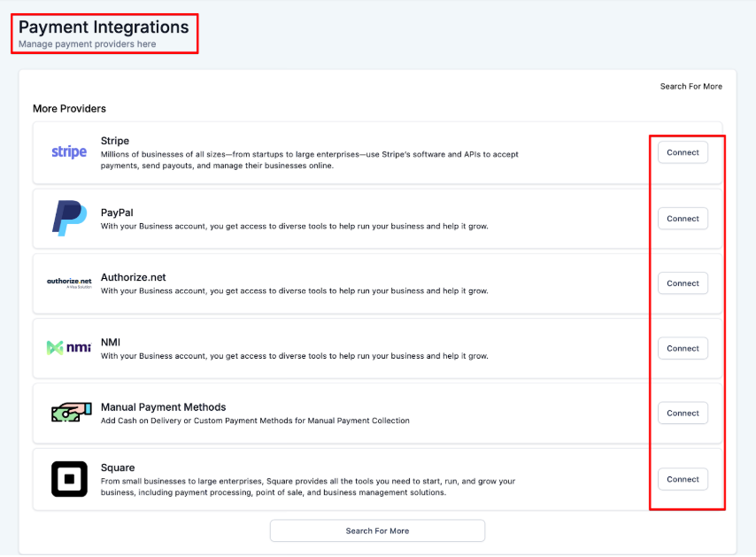Click the Stripe logo icon

point(69,152)
